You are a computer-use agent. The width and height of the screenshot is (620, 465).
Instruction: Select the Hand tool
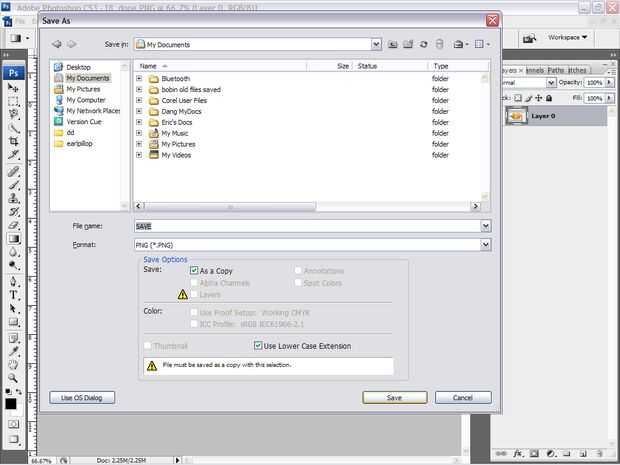click(13, 365)
